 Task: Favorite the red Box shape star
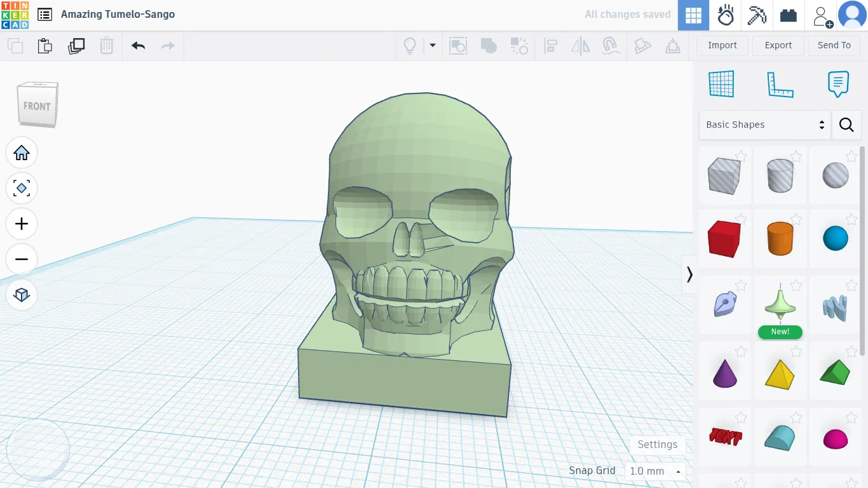tap(741, 220)
